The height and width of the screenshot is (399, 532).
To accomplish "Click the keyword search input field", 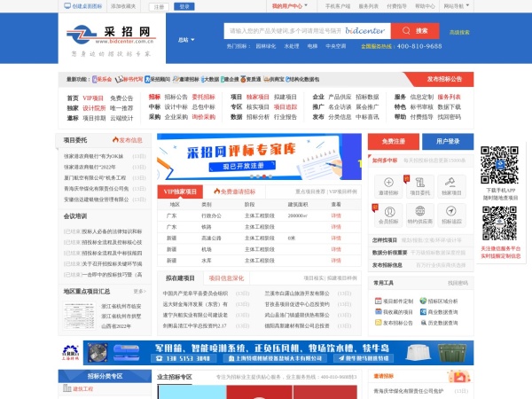I will pyautogui.click(x=282, y=31).
